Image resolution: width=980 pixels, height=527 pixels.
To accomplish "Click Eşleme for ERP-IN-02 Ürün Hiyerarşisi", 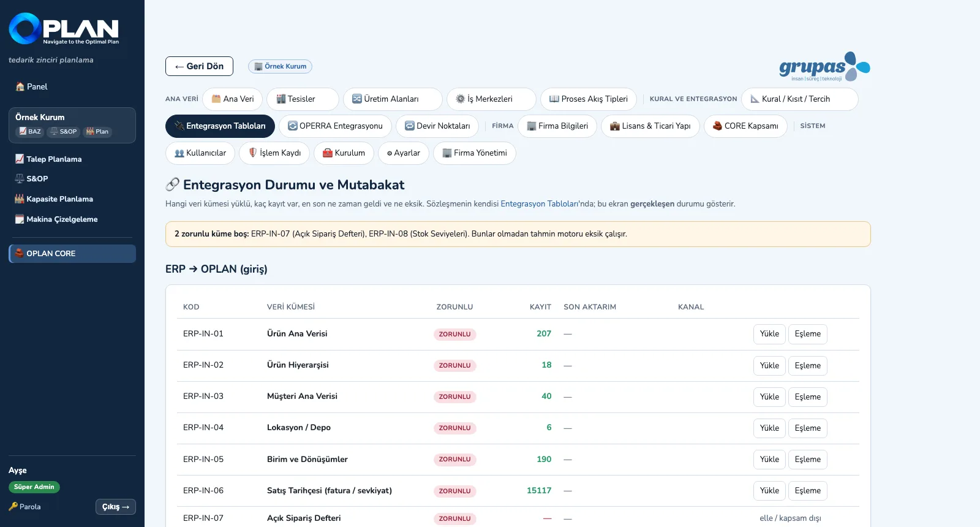I will point(808,366).
